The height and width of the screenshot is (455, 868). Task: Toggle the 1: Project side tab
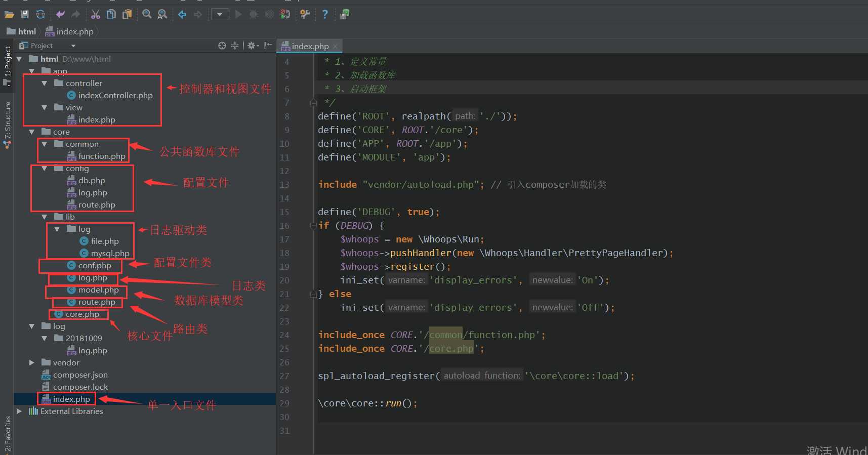(7, 66)
